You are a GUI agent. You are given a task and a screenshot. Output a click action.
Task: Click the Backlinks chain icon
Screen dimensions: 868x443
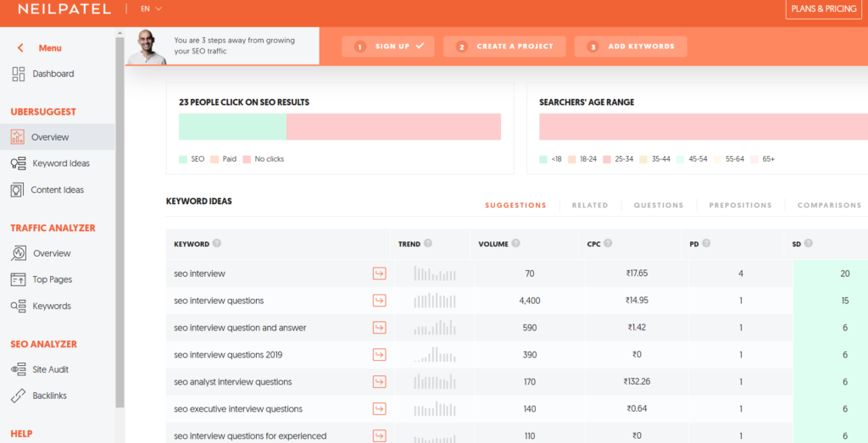(x=19, y=396)
